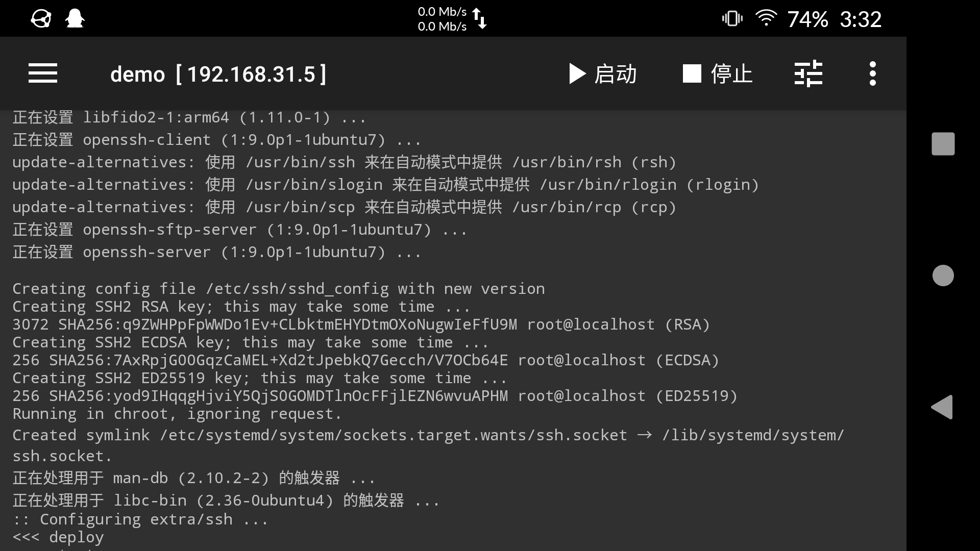The image size is (980, 551).
Task: Tap the play triangle icon next to 启动
Action: (x=576, y=73)
